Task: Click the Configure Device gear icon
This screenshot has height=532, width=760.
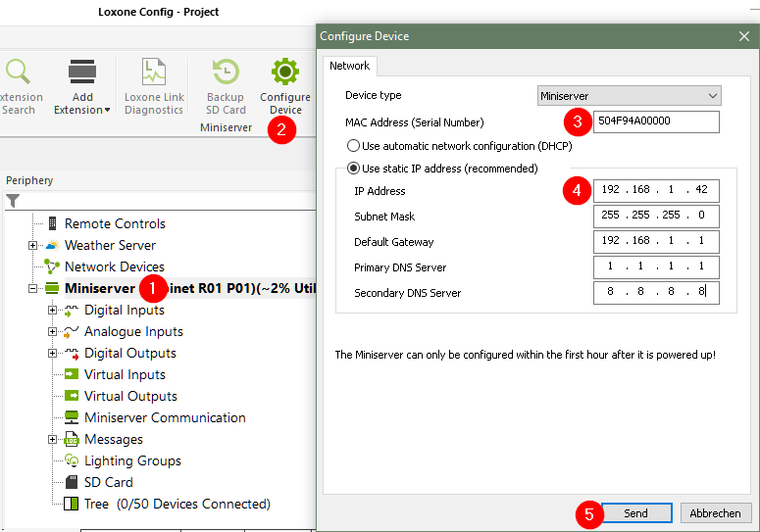Action: point(285,73)
